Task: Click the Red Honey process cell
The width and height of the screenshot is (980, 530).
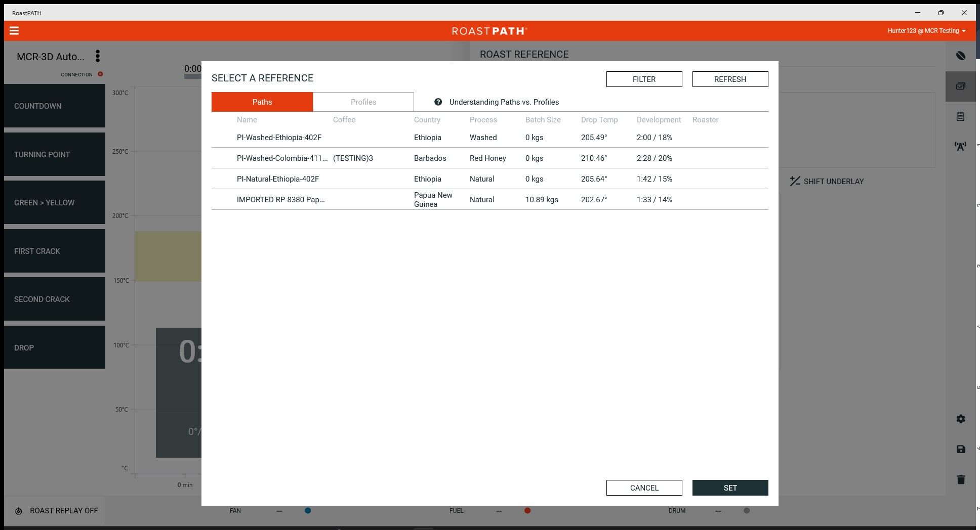Action: pos(488,158)
